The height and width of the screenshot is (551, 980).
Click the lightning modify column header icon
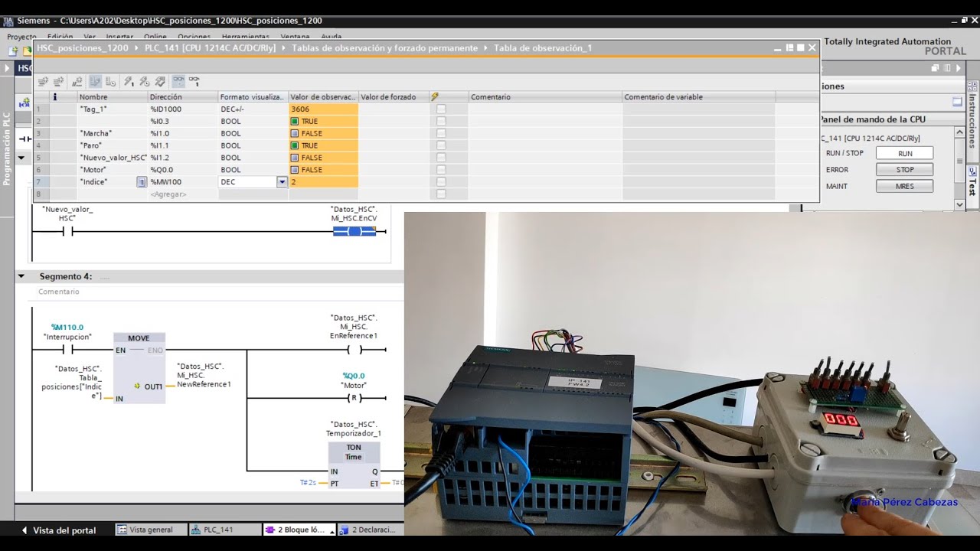point(435,97)
